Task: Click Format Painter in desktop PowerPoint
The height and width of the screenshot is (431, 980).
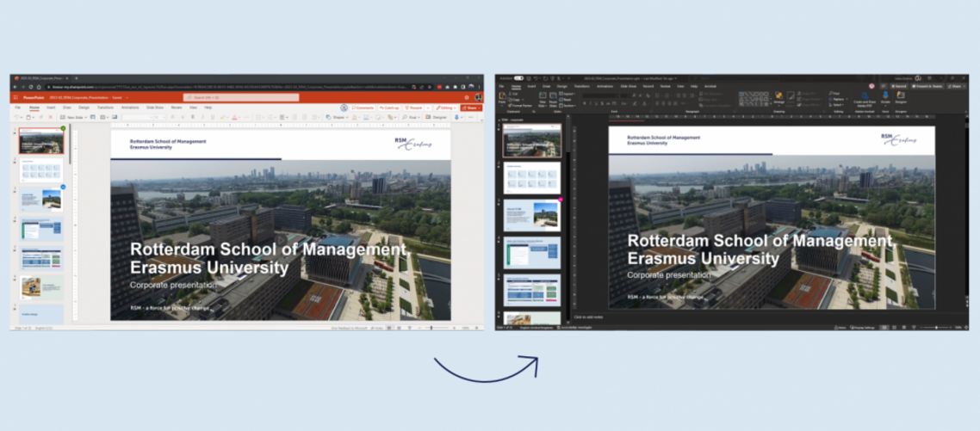Action: (520, 106)
